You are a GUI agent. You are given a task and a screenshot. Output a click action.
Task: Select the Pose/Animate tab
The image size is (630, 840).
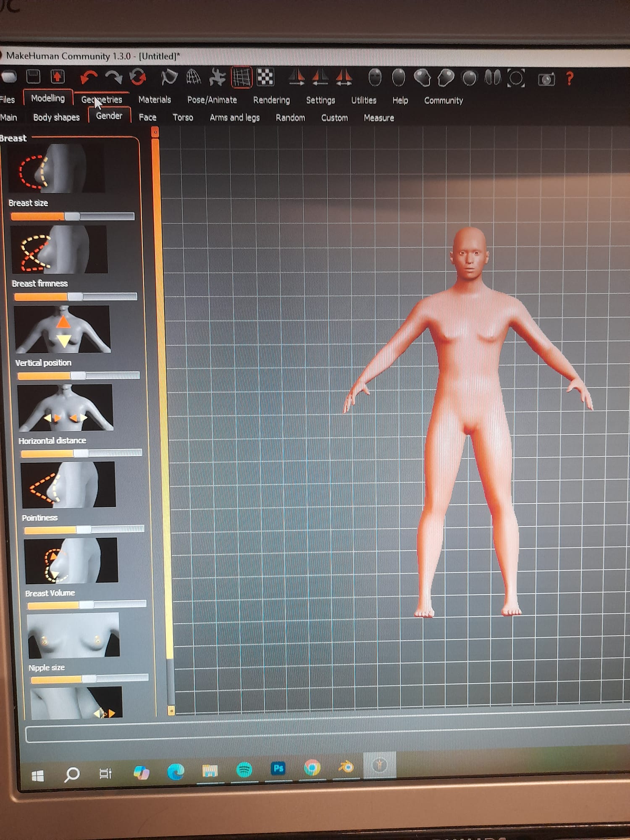point(212,100)
